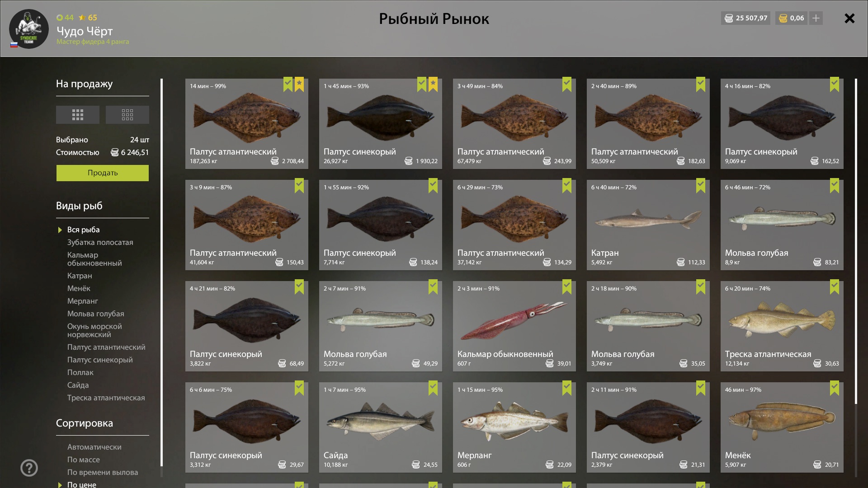Select the По цене sorting arrow
Screen dimensions: 868x488
(x=60, y=485)
